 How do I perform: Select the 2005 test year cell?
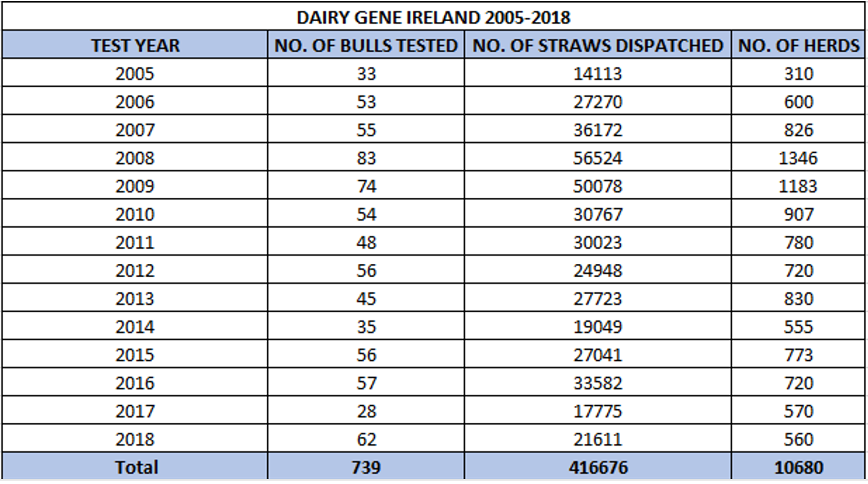point(135,74)
